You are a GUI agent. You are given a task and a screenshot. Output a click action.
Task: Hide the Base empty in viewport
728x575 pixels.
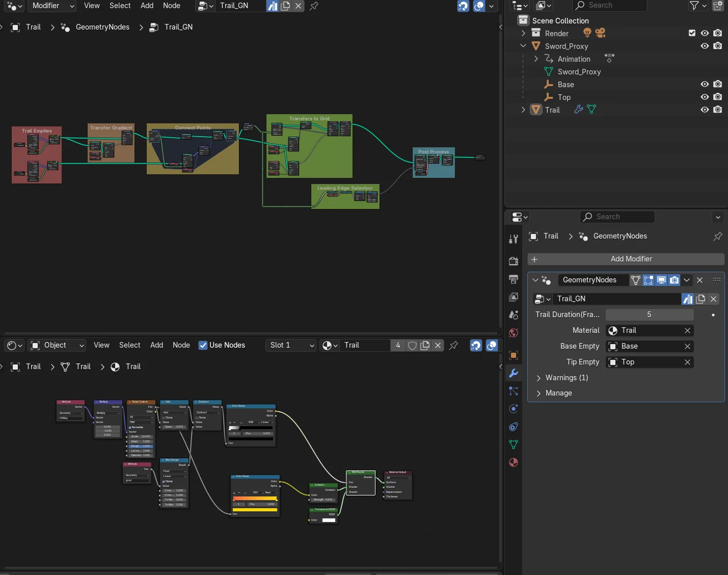705,85
